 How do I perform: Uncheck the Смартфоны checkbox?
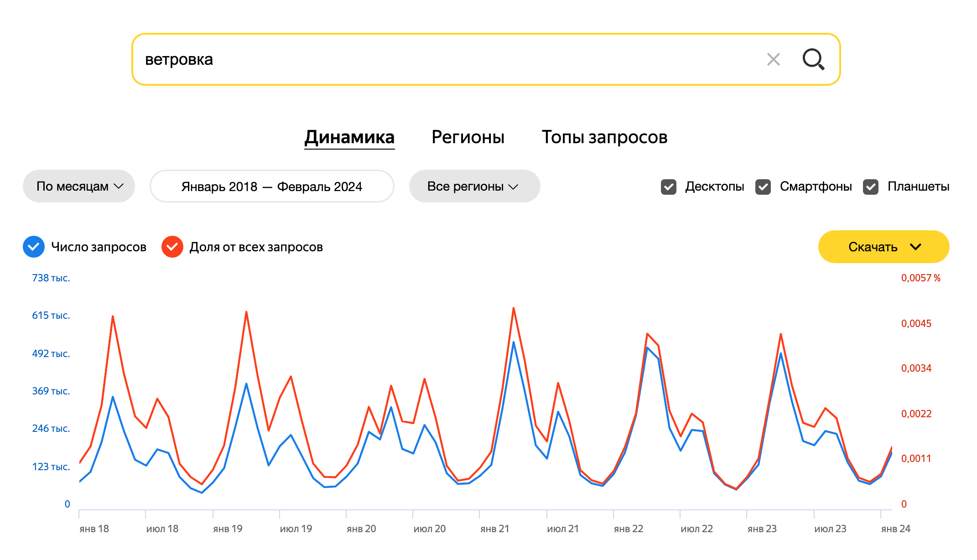[x=763, y=187]
